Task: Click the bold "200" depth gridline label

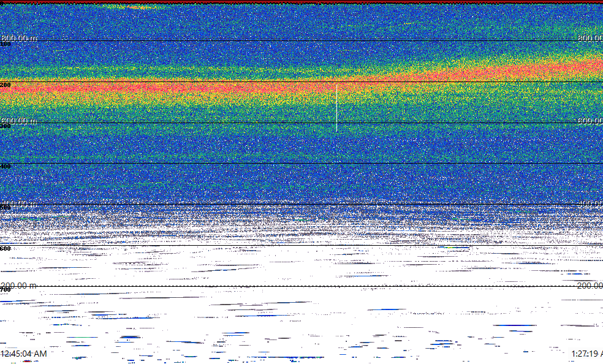Action: click(6, 85)
